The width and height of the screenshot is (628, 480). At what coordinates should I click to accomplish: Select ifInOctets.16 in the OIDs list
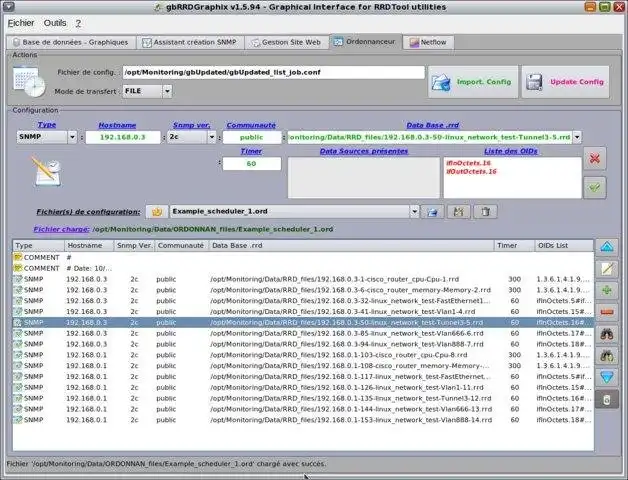tap(469, 163)
